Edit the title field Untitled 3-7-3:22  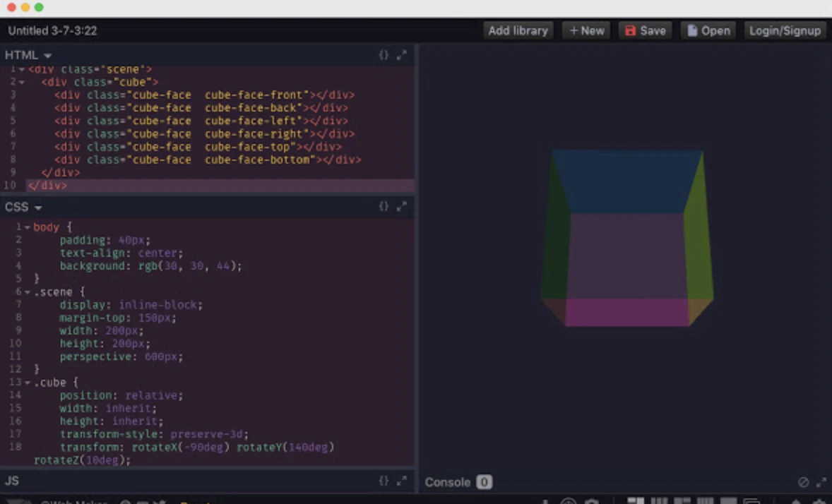(x=52, y=31)
